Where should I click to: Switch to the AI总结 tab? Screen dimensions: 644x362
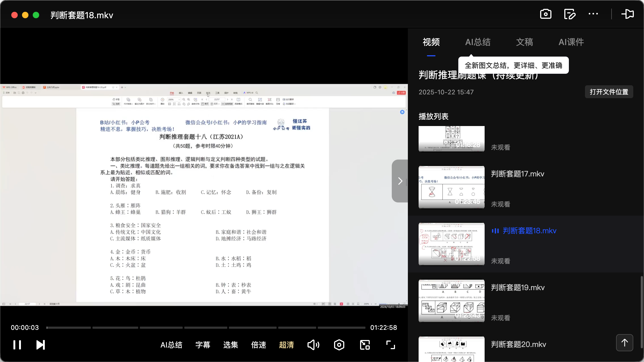tap(478, 42)
